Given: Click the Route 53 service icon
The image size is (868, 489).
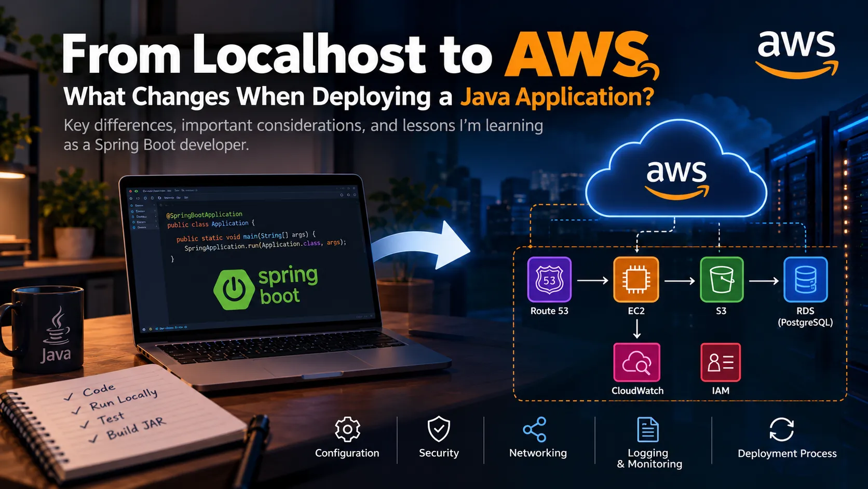Looking at the screenshot, I should (x=549, y=280).
